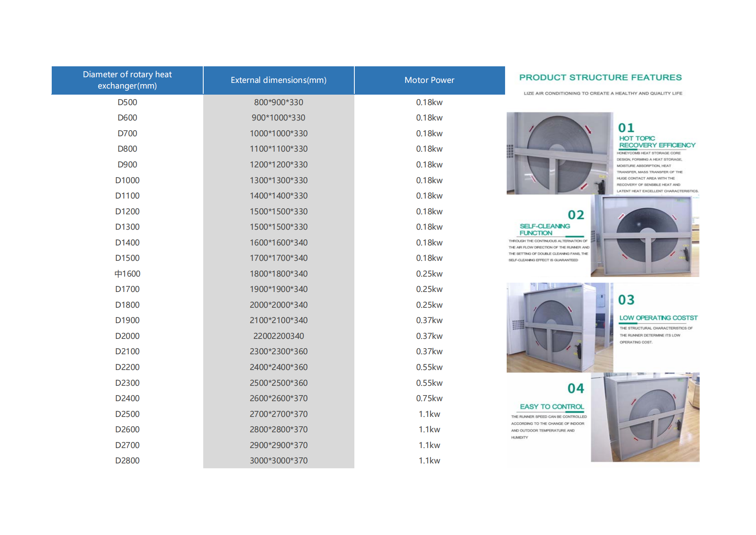Select the Diameter of rotary heat exchanger header
756x535 pixels.
point(127,80)
